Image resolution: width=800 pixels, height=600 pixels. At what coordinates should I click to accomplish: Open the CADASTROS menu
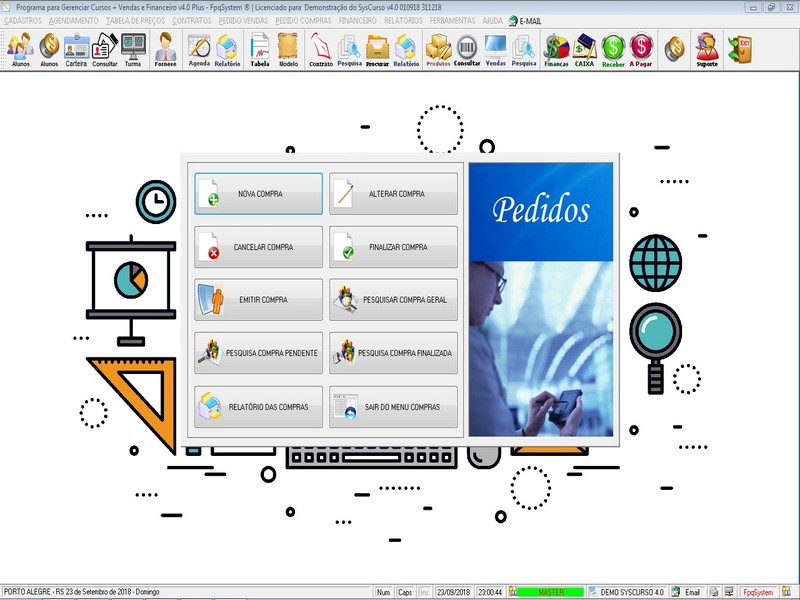[22, 21]
